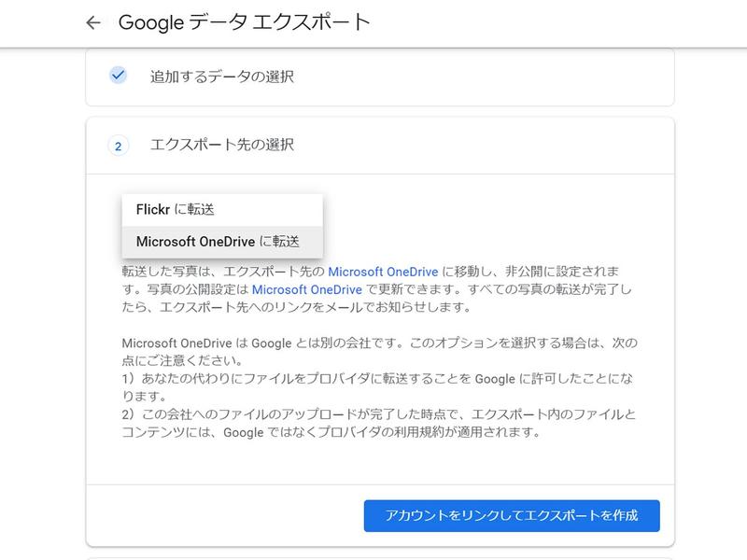Click the completed step checkmark icon

(x=118, y=76)
